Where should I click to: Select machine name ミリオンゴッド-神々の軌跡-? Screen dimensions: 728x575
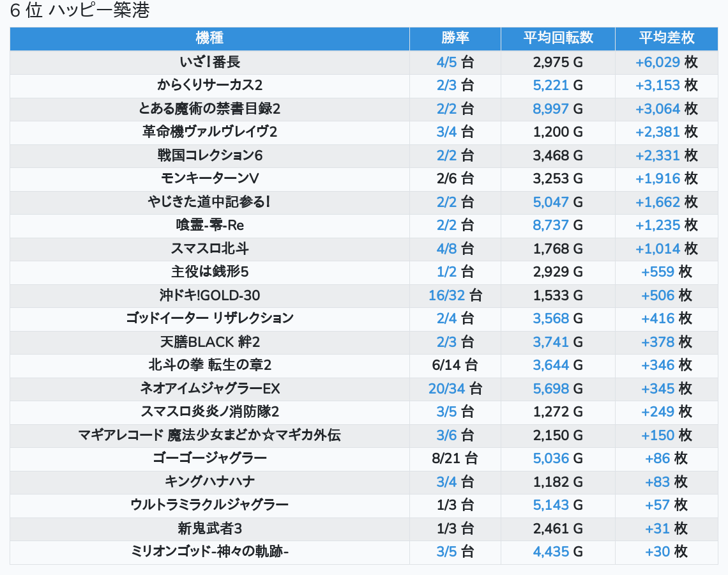pos(209,552)
